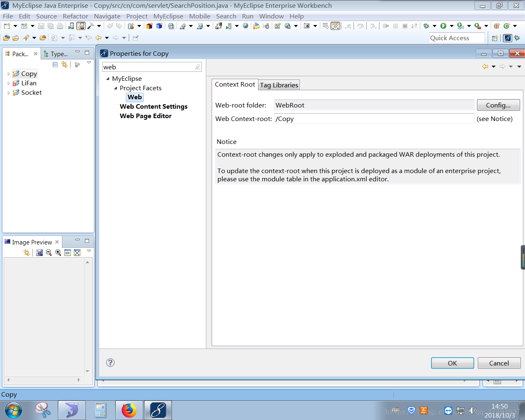The height and width of the screenshot is (420, 525).
Task: Click Link with Editor in Image Preview
Action: click(27, 253)
